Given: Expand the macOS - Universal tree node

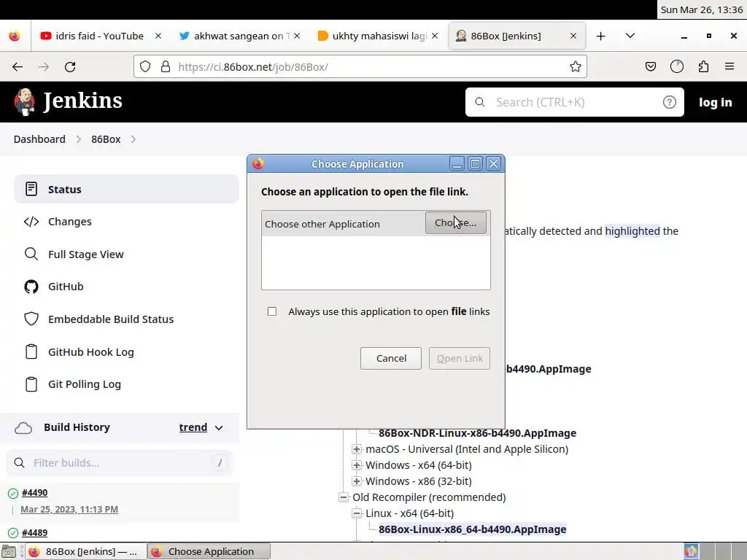Looking at the screenshot, I should (x=356, y=449).
